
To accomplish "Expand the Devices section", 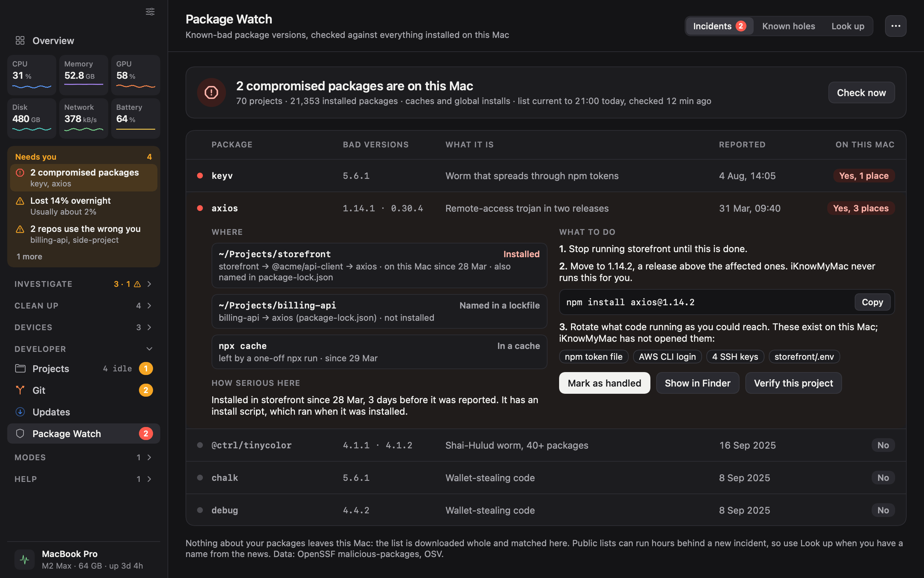I will pos(84,327).
